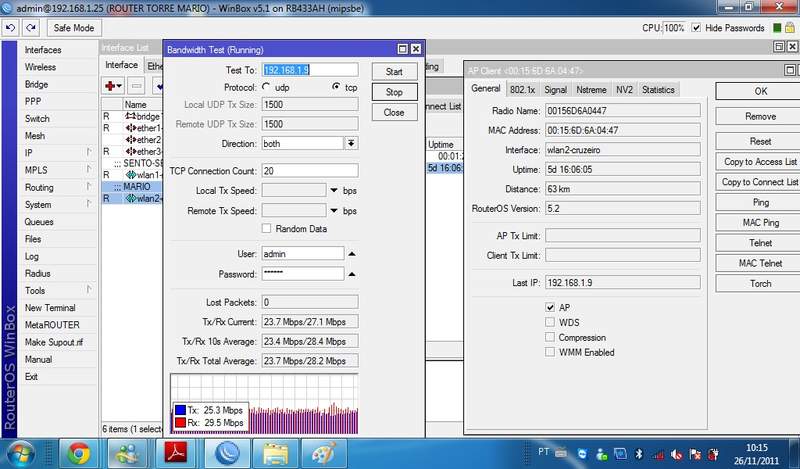Click the Test To address field
The height and width of the screenshot is (469, 800).
[310, 70]
